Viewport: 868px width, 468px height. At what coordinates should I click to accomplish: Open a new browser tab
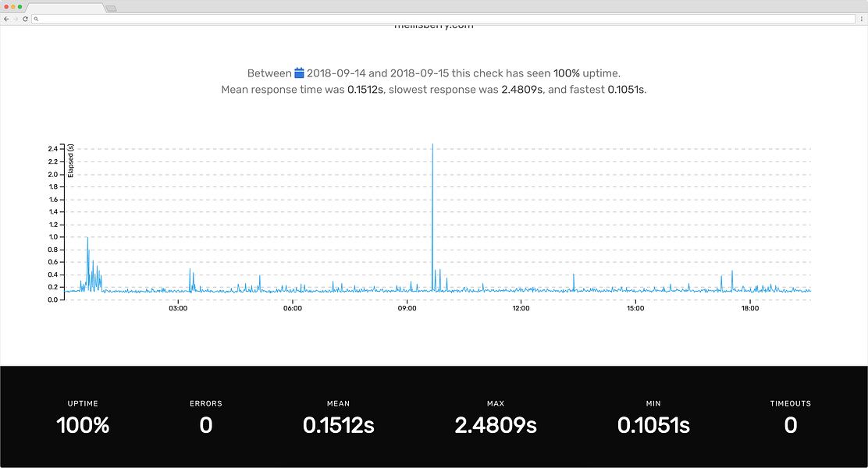[x=112, y=9]
